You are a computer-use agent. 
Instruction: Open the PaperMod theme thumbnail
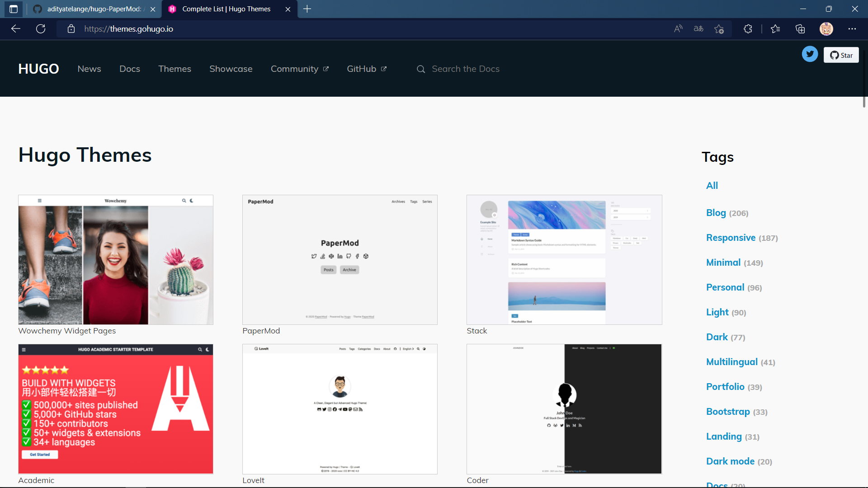click(x=340, y=260)
